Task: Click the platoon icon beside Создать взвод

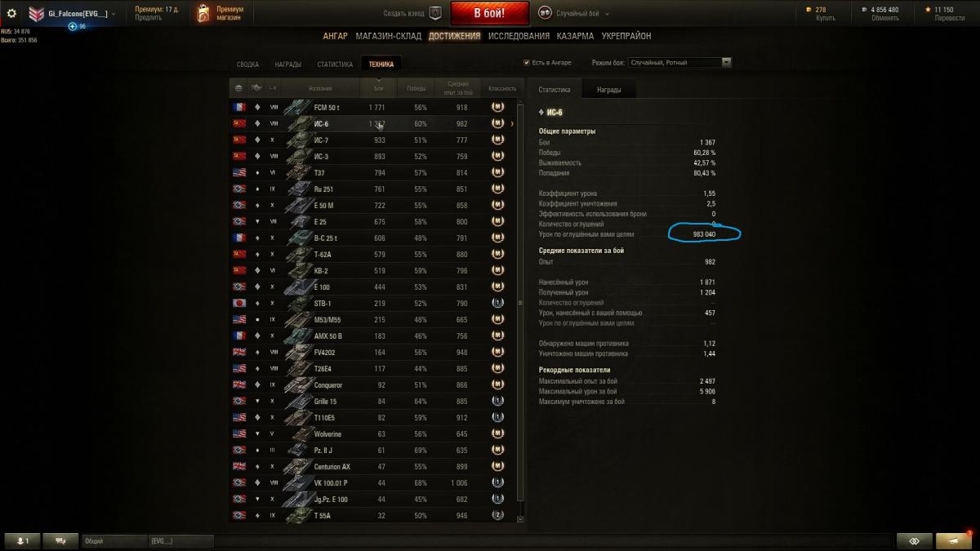Action: coord(435,13)
